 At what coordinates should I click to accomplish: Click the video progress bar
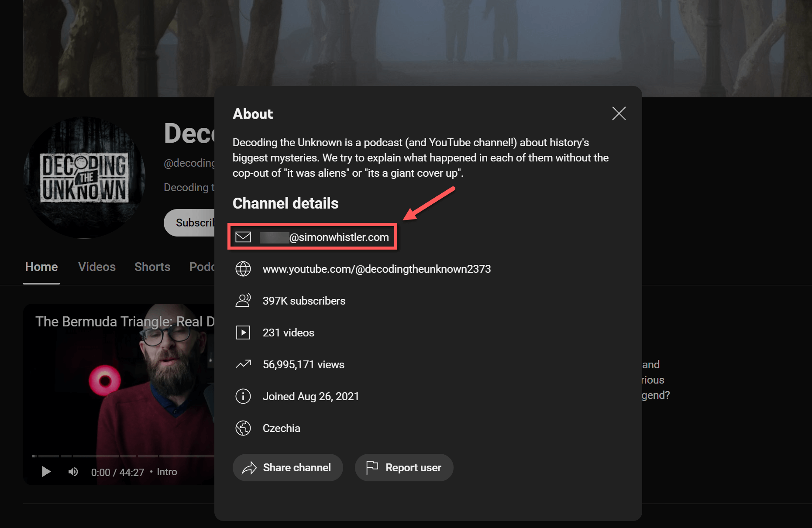tap(122, 456)
